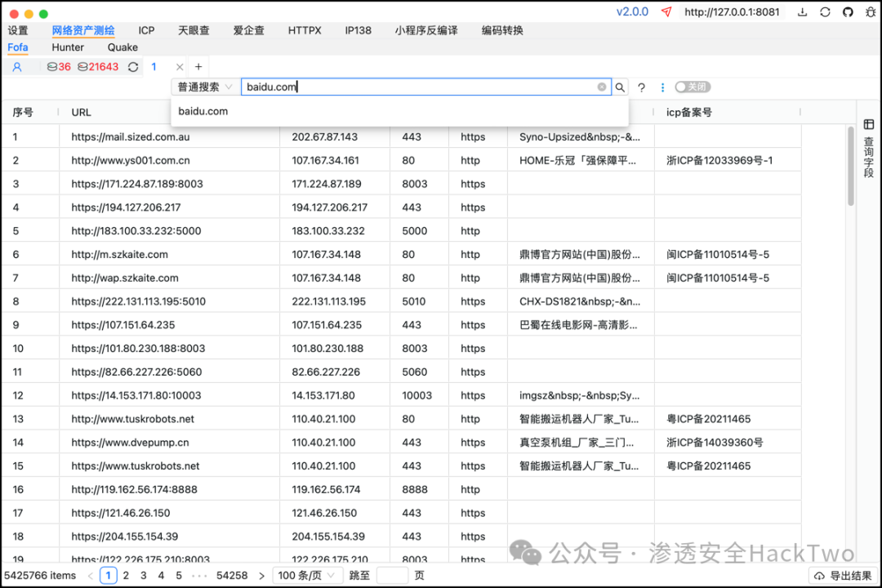This screenshot has width=882, height=588.
Task: Open the question mark help icon
Action: click(x=641, y=87)
